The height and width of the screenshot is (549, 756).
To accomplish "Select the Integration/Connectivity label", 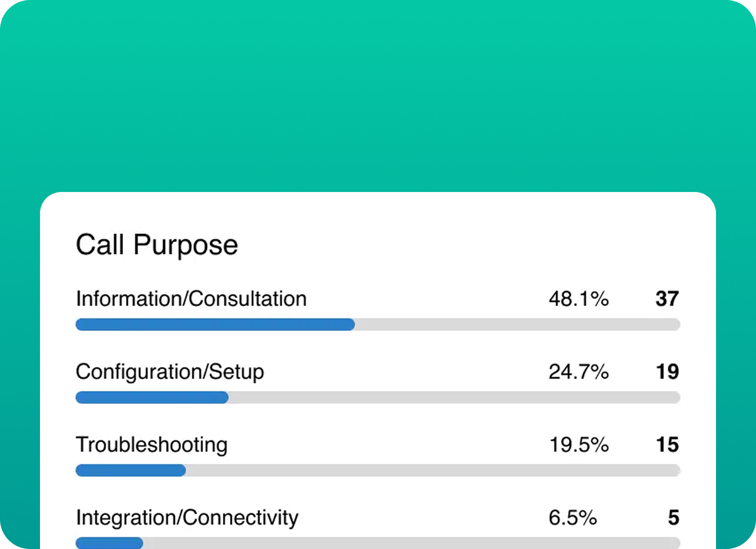I will tap(187, 517).
